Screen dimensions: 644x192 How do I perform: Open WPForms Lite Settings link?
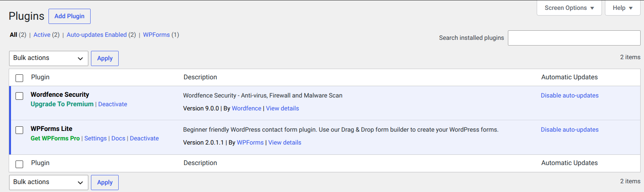pos(96,138)
